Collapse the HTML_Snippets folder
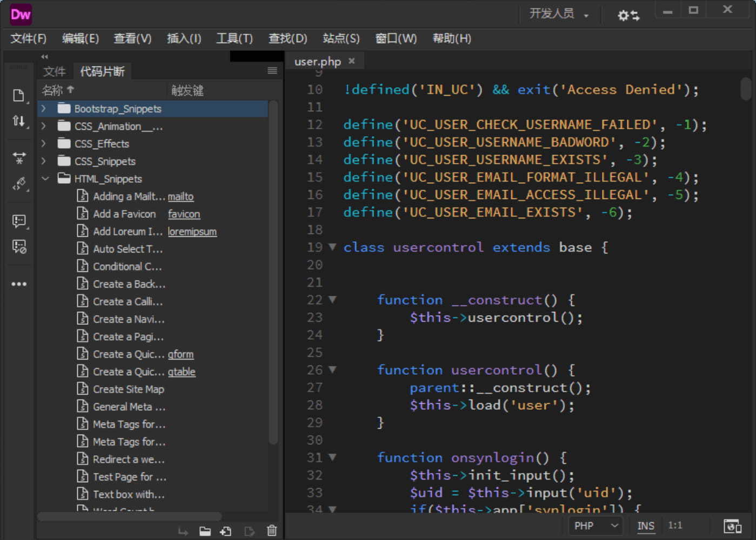The image size is (756, 540). pyautogui.click(x=45, y=178)
